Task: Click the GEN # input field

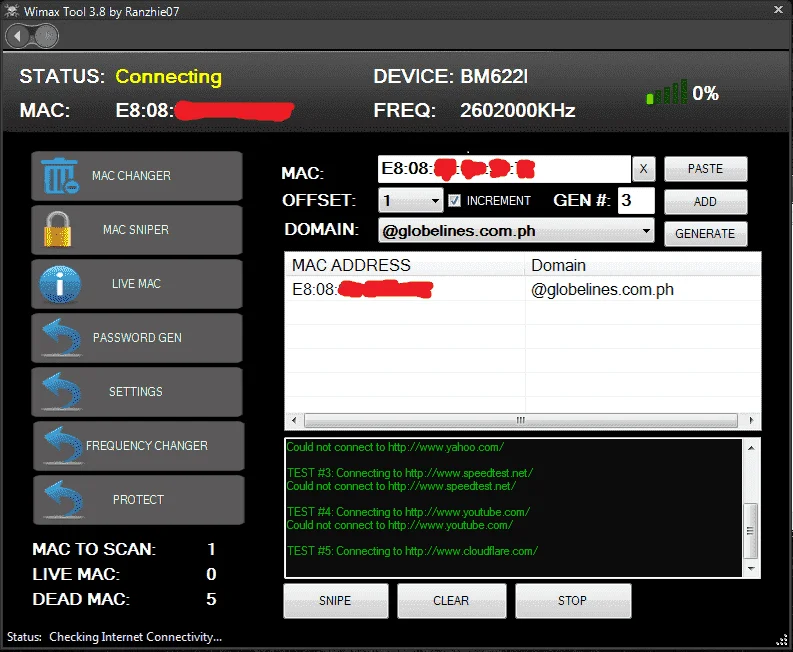Action: tap(636, 201)
